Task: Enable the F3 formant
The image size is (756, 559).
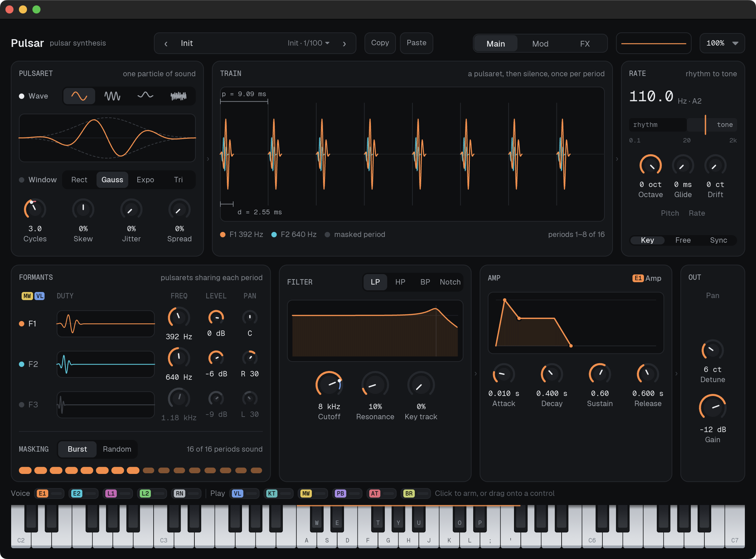Action: (22, 405)
